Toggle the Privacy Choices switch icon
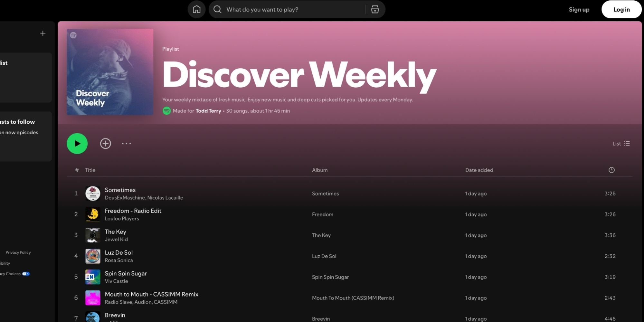644x322 pixels. [26, 274]
